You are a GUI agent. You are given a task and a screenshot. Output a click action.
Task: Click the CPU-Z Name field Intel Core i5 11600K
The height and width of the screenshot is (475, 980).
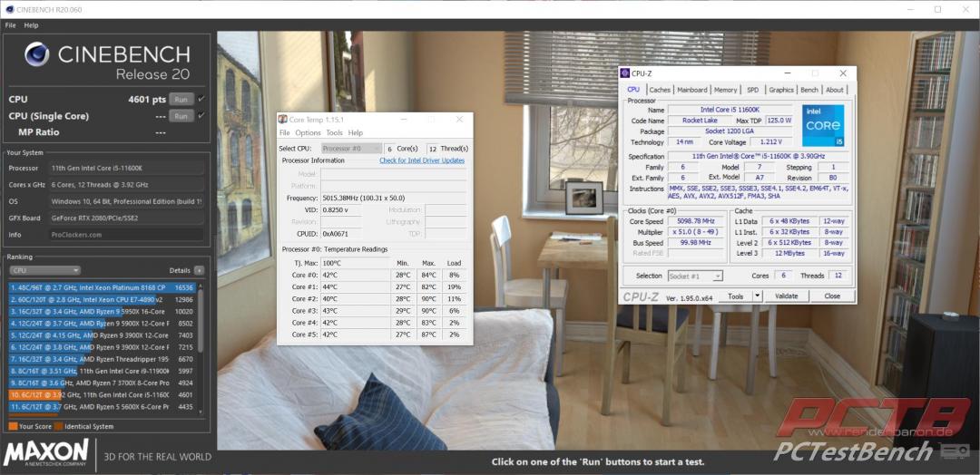pos(730,109)
